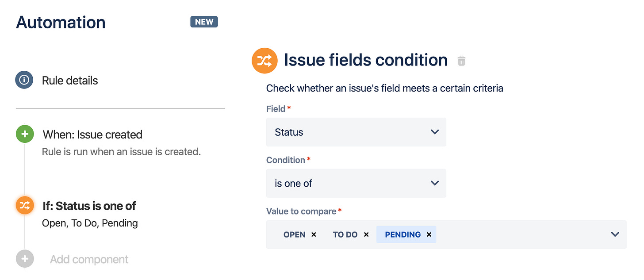Image resolution: width=644 pixels, height=280 pixels.
Task: Select the If: Status is one of step
Action: [x=88, y=205]
